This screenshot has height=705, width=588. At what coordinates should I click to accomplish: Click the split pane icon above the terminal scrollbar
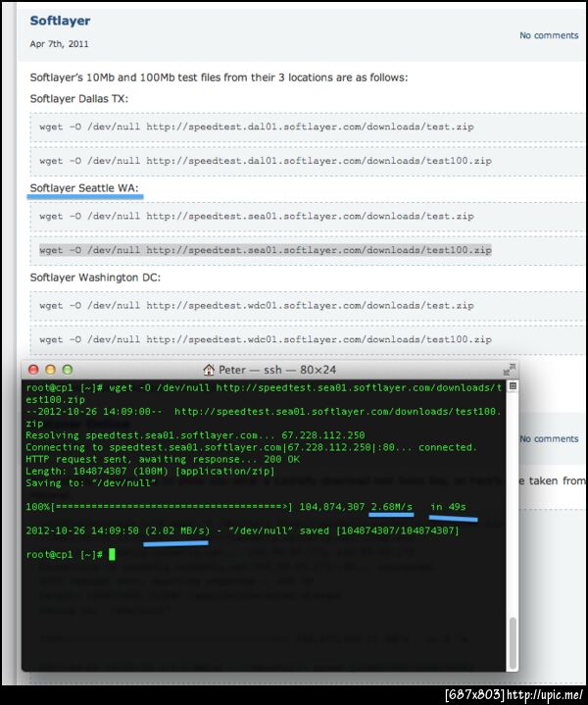[513, 386]
